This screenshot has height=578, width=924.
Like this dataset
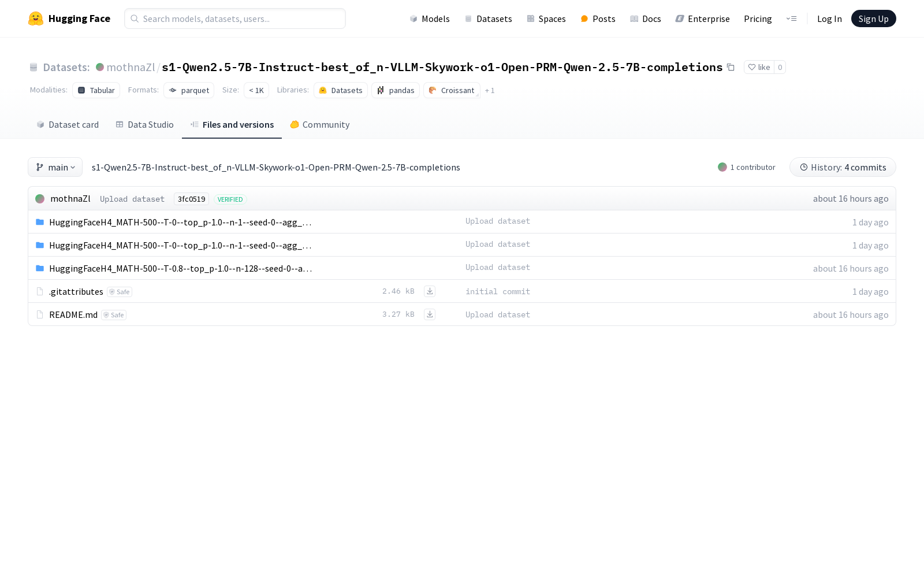click(758, 67)
